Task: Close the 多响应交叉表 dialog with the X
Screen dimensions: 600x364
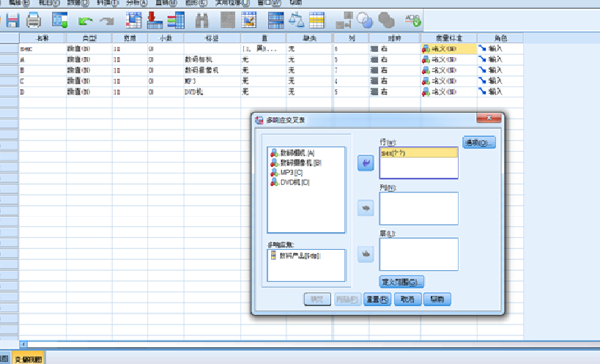Action: [489, 118]
